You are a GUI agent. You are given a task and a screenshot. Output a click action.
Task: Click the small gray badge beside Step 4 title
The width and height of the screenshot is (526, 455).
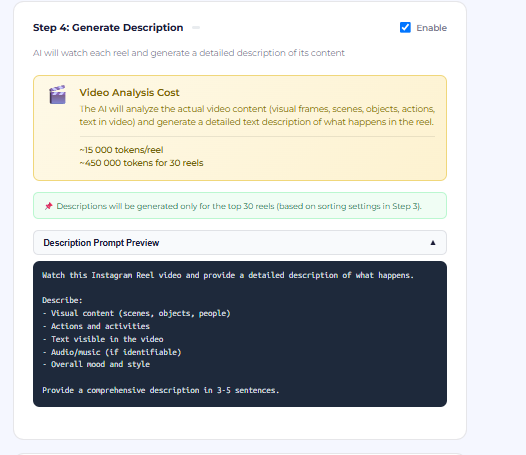click(x=196, y=28)
